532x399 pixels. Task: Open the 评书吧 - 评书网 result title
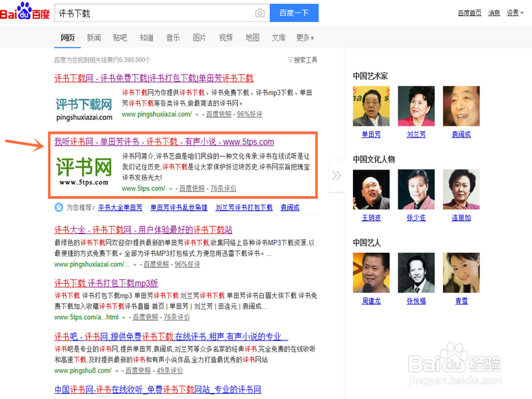172,336
